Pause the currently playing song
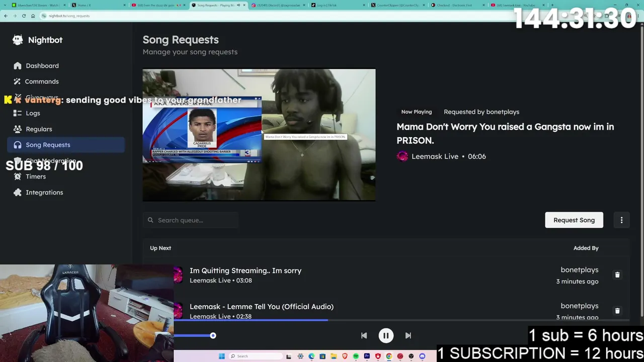 [x=386, y=336]
